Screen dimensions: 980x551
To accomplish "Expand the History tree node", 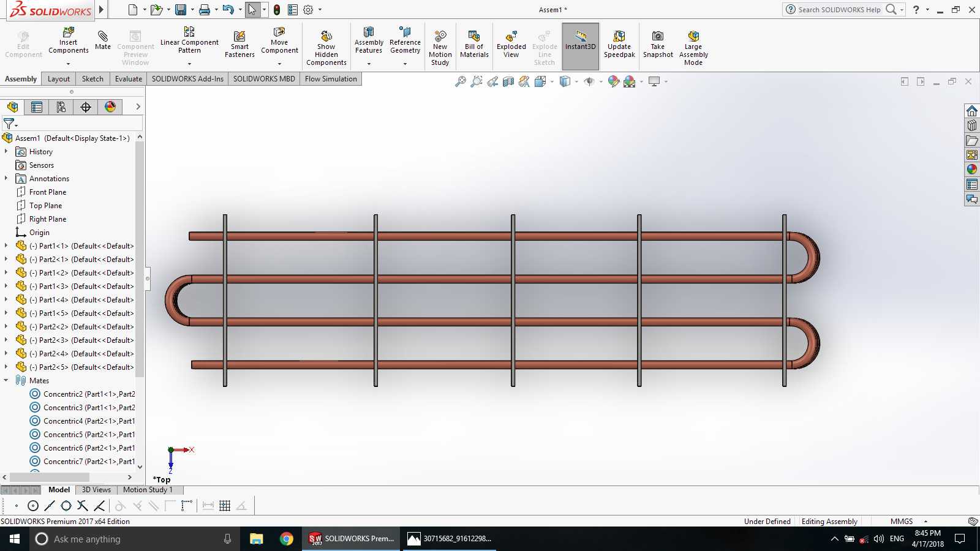I will point(6,151).
